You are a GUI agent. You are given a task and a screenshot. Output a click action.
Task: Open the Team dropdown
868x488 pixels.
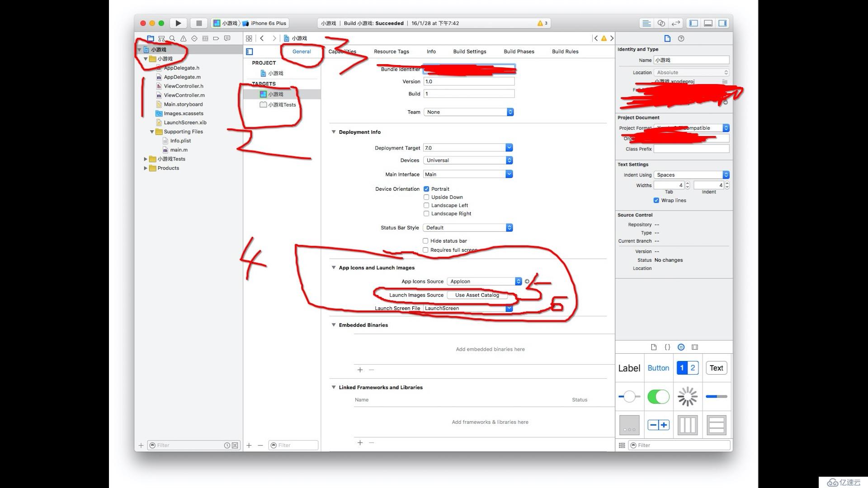pos(468,112)
